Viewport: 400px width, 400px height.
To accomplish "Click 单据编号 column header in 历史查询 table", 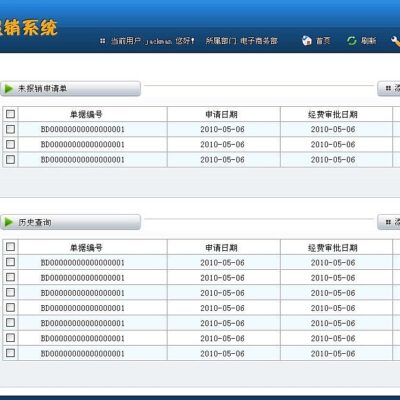I will click(86, 248).
